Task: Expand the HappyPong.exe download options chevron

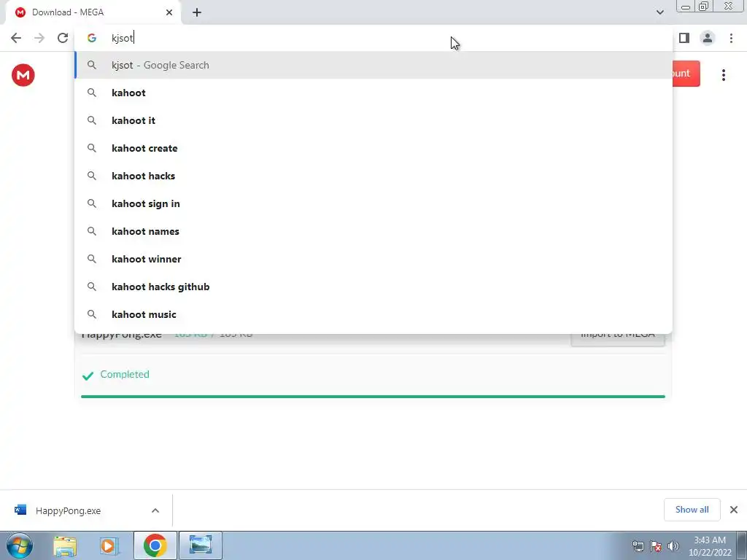Action: (155, 510)
